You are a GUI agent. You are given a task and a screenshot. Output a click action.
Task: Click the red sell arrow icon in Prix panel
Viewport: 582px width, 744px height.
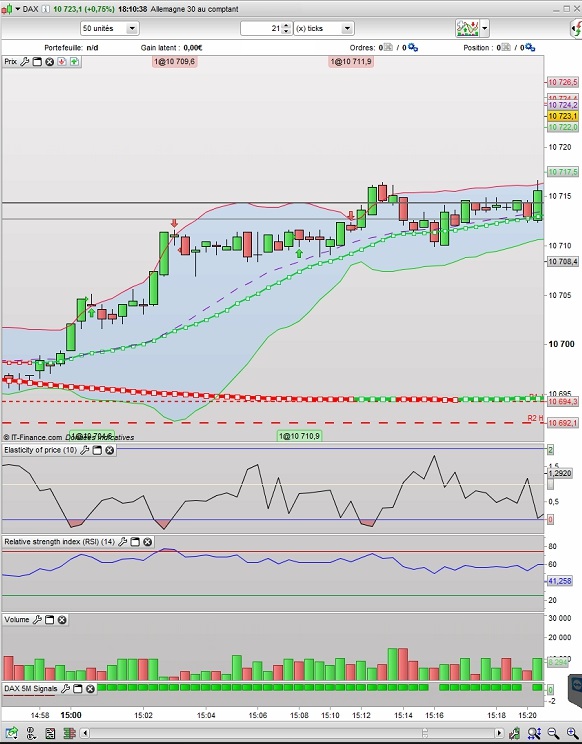[62, 62]
